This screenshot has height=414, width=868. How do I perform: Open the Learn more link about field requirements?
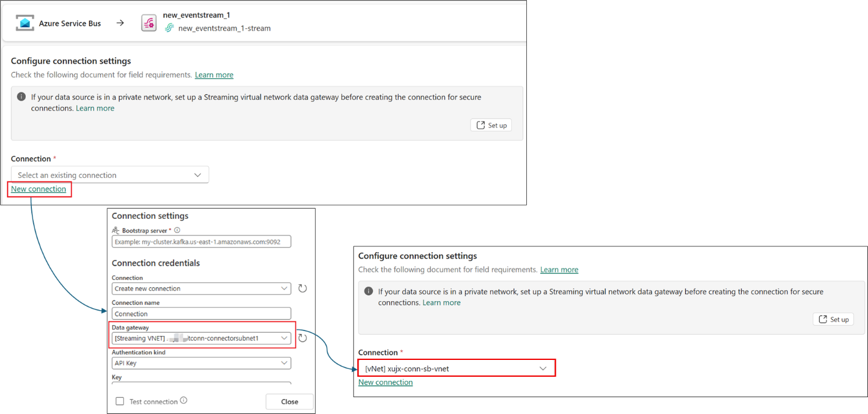pos(214,75)
